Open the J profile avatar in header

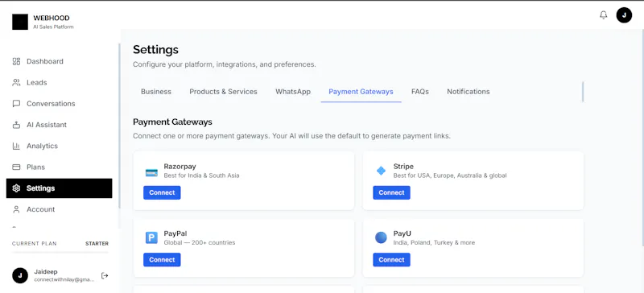click(624, 15)
